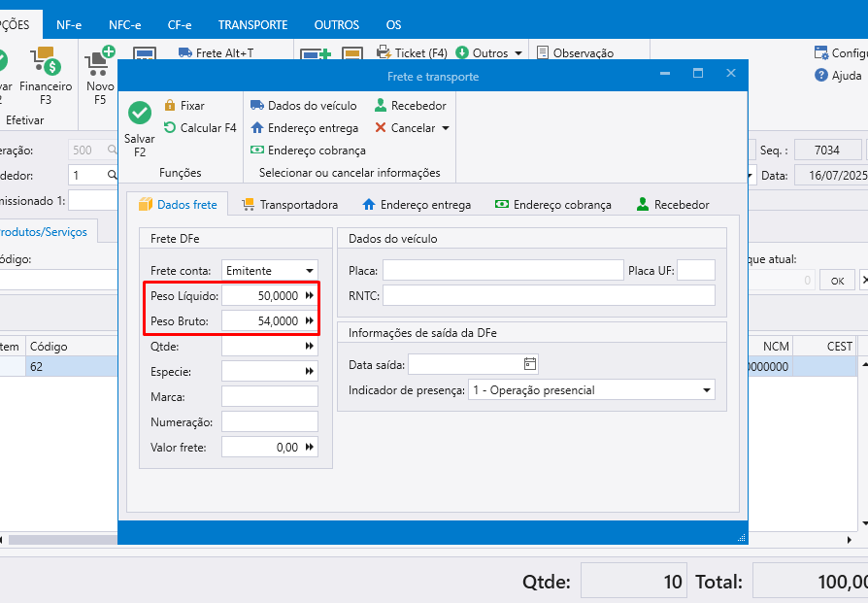The image size is (868, 603).
Task: Click the green Salvar F2 checkmark icon
Action: click(x=140, y=113)
